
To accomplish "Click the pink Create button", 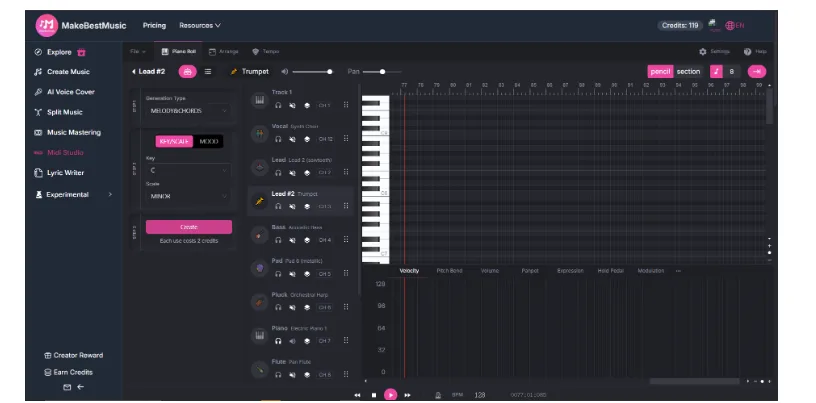I will (x=188, y=227).
